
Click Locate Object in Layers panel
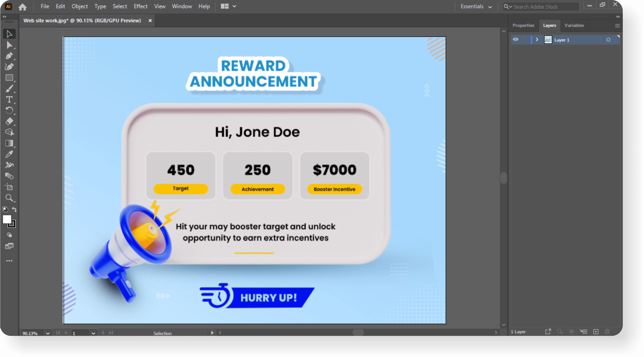pos(560,332)
